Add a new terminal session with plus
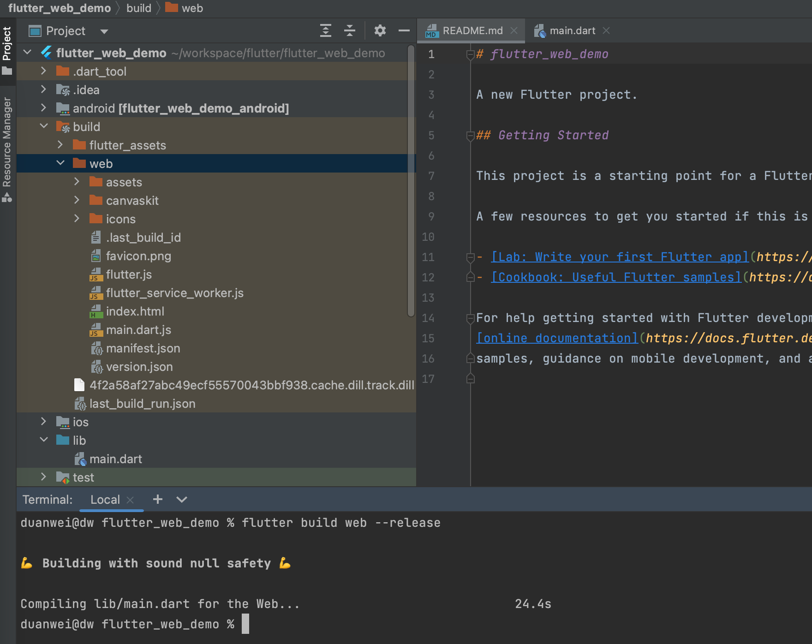 point(158,499)
